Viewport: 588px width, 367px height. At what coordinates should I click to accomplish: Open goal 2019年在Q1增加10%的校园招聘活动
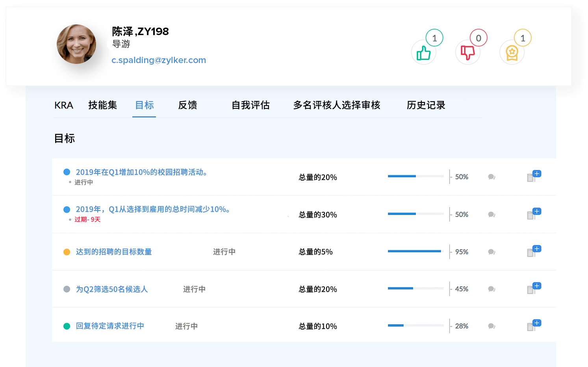pyautogui.click(x=141, y=172)
